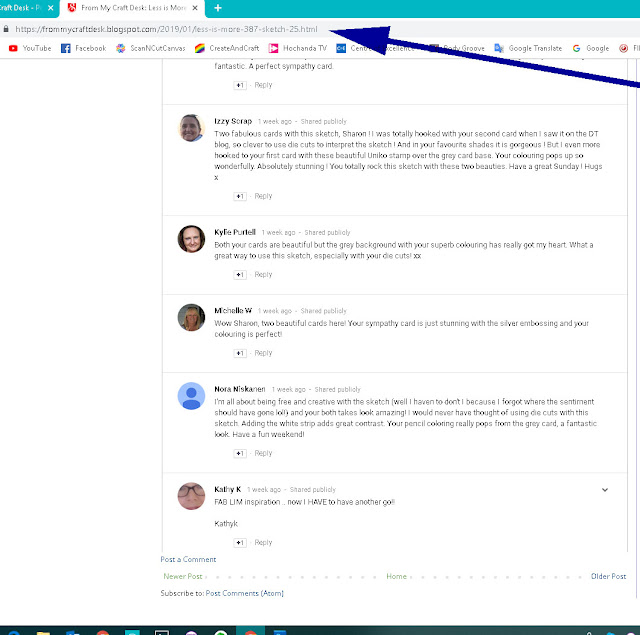Viewport: 640px width, 635px height.
Task: Open the Google Translate bookmark
Action: tap(528, 48)
